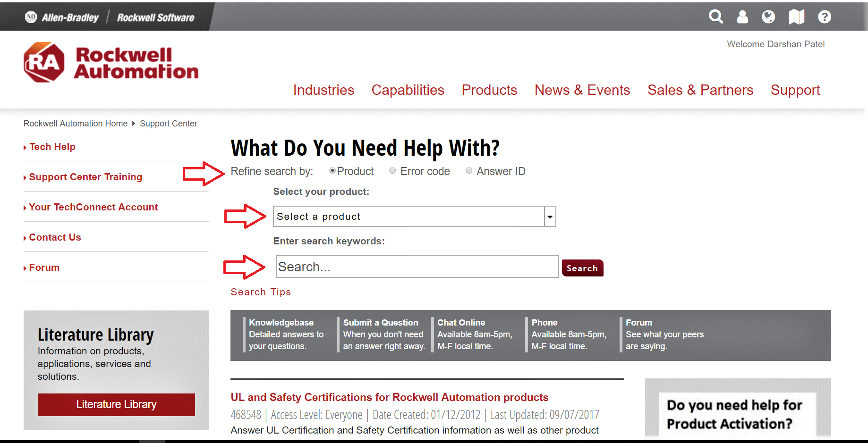Open the Search Tips link

point(261,292)
